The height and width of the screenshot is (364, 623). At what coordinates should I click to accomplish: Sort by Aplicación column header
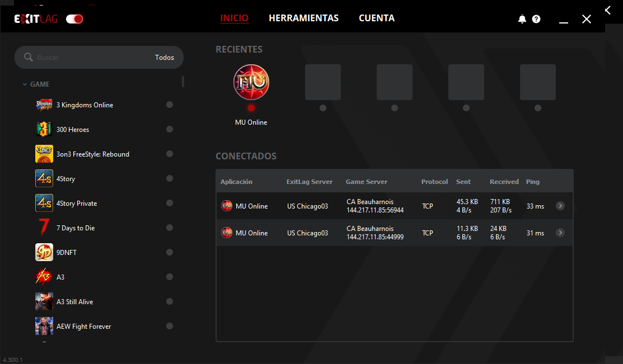(x=236, y=182)
